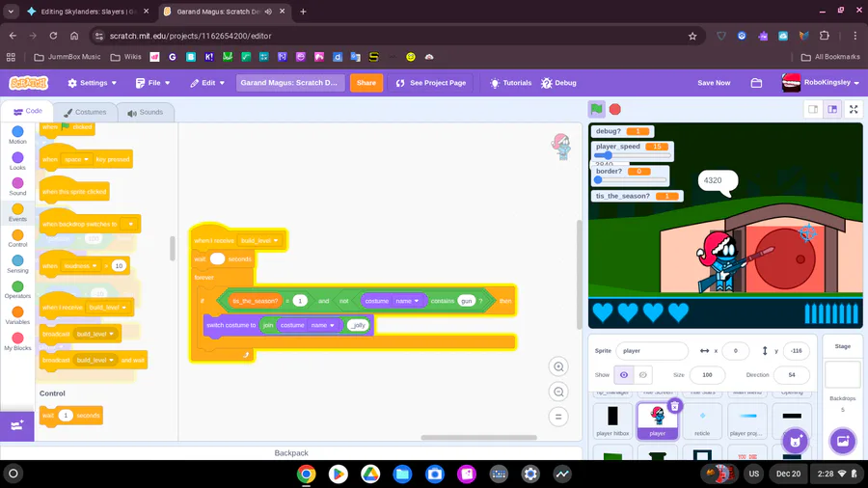Switch to small stage layout
Screen dimensions: 868x488
[813, 110]
